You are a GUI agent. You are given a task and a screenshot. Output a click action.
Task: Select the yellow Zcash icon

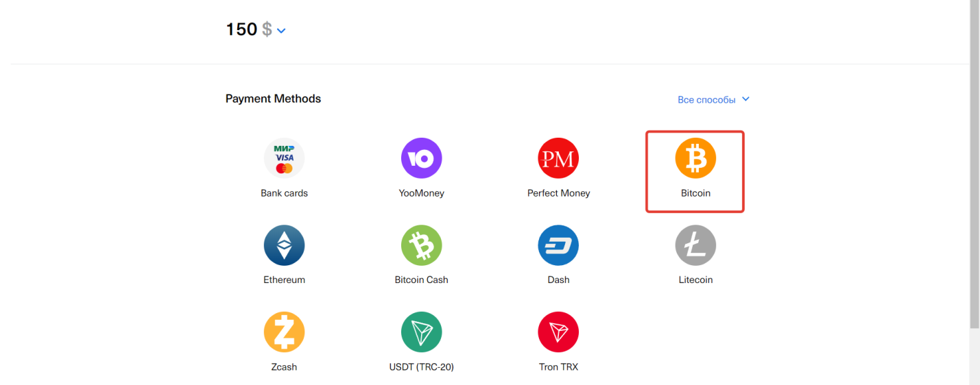[284, 332]
